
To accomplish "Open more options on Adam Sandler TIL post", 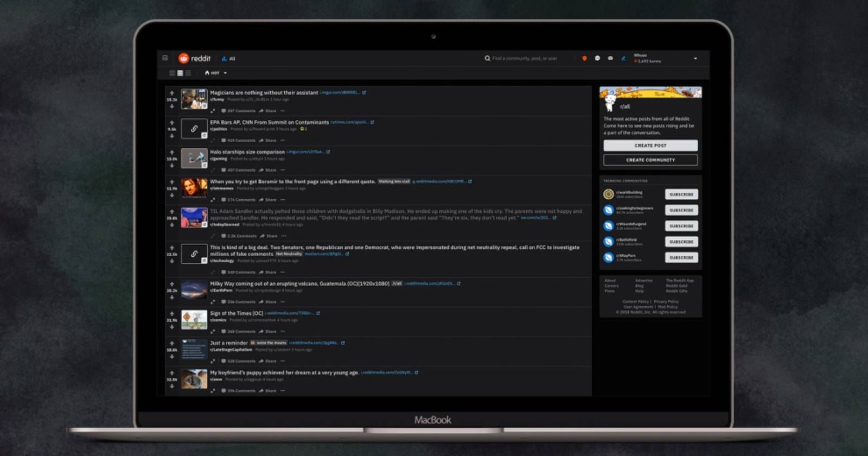I will pyautogui.click(x=284, y=236).
